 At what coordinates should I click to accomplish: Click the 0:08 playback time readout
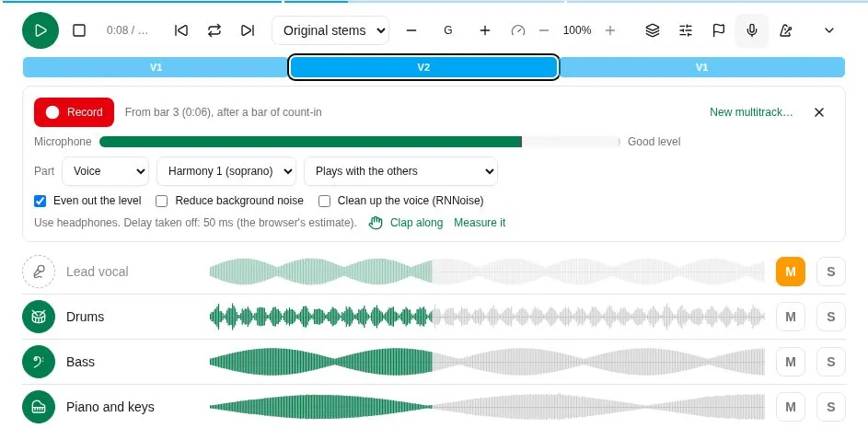click(x=127, y=30)
